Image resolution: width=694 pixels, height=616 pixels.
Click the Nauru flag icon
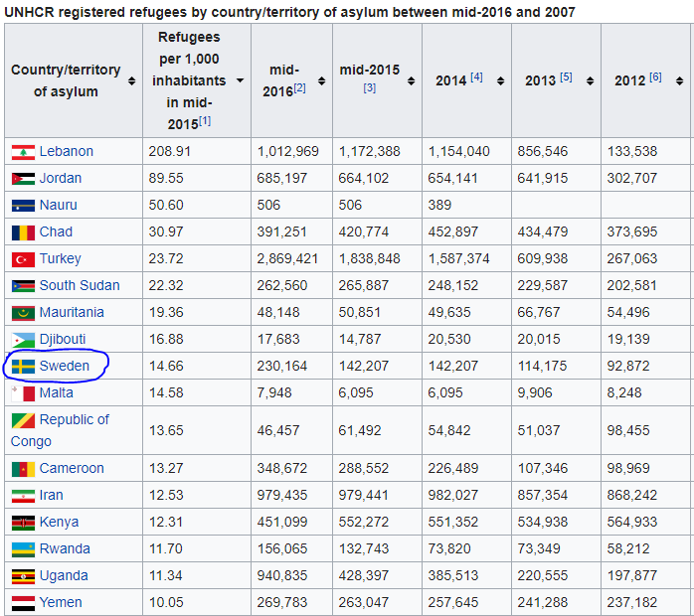[x=23, y=206]
